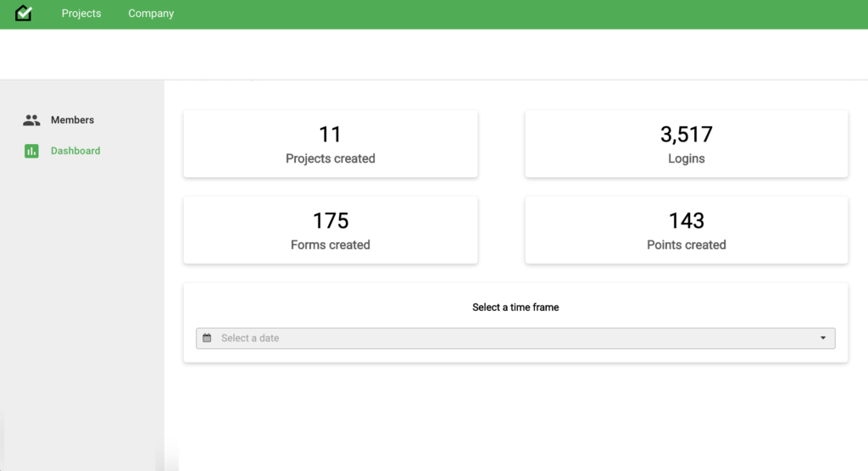Viewport: 868px width, 471px height.
Task: Expand the time frame dropdown arrow
Action: [823, 338]
